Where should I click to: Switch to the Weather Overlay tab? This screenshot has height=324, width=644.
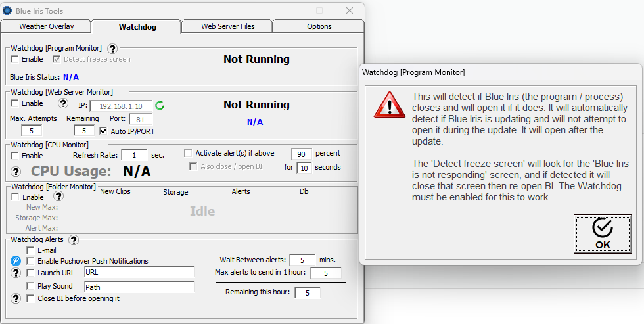tap(46, 26)
